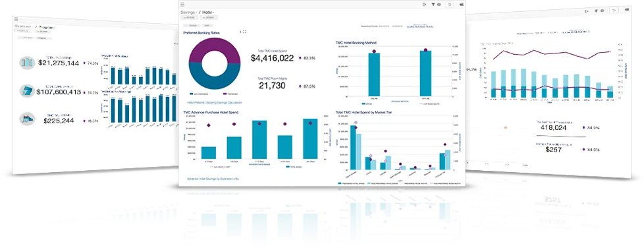644x246 pixels.
Task: Select the Savings filter chip
Action: click(x=193, y=26)
